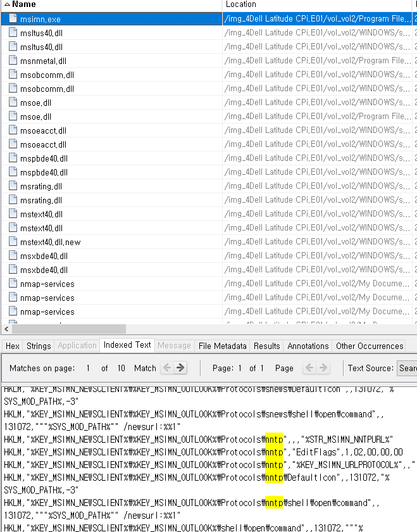Click the 'Text Source:' label
Screen dimensions: 417x532
[371, 368]
